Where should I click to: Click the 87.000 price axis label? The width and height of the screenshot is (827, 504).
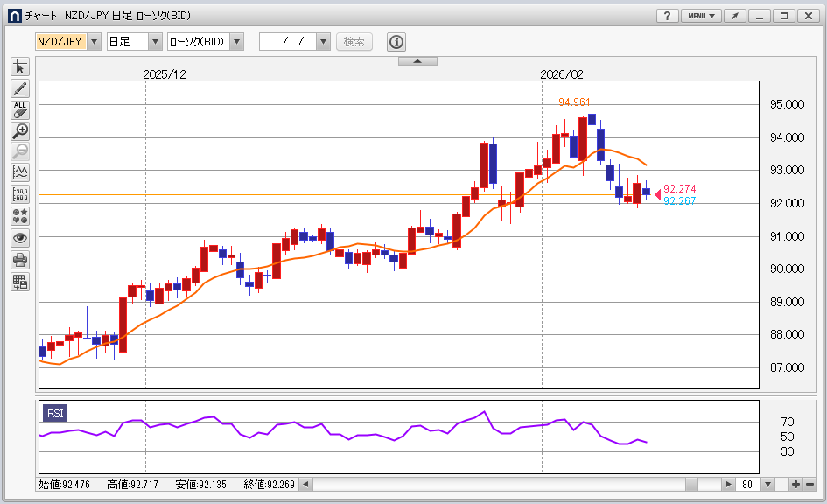point(787,368)
